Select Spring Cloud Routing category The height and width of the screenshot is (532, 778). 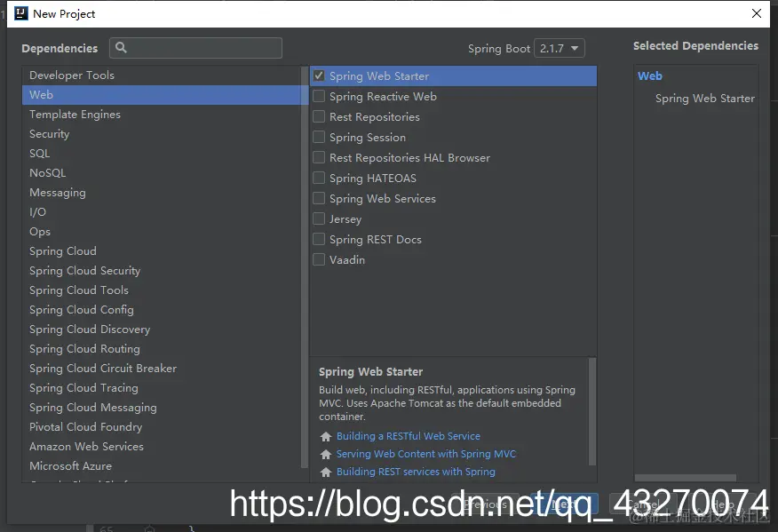point(162,348)
